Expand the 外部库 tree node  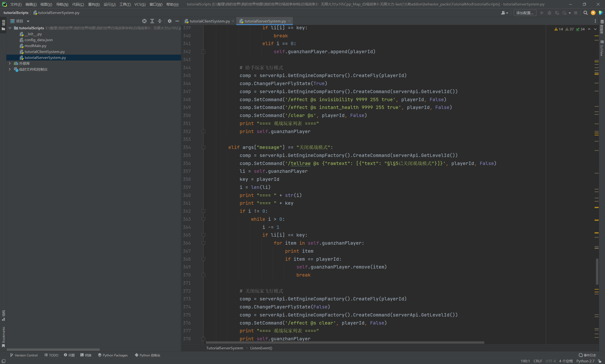click(x=9, y=64)
